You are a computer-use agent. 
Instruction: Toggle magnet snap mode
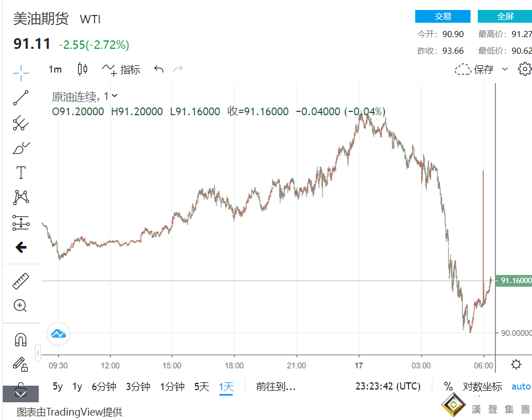pos(21,339)
